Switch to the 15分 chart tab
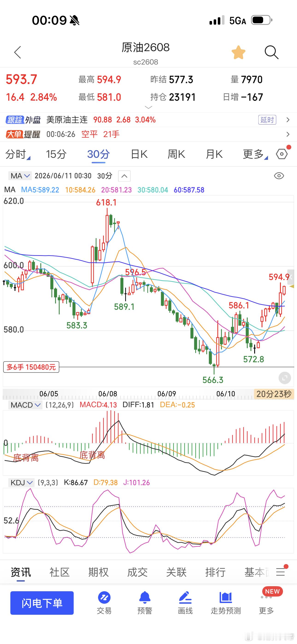 point(56,154)
